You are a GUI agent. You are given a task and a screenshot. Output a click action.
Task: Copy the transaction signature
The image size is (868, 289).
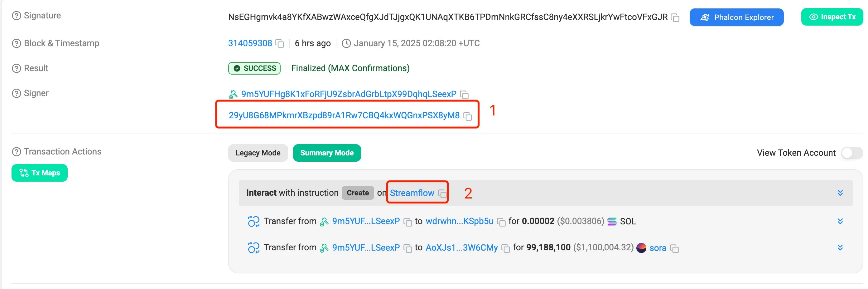675,17
